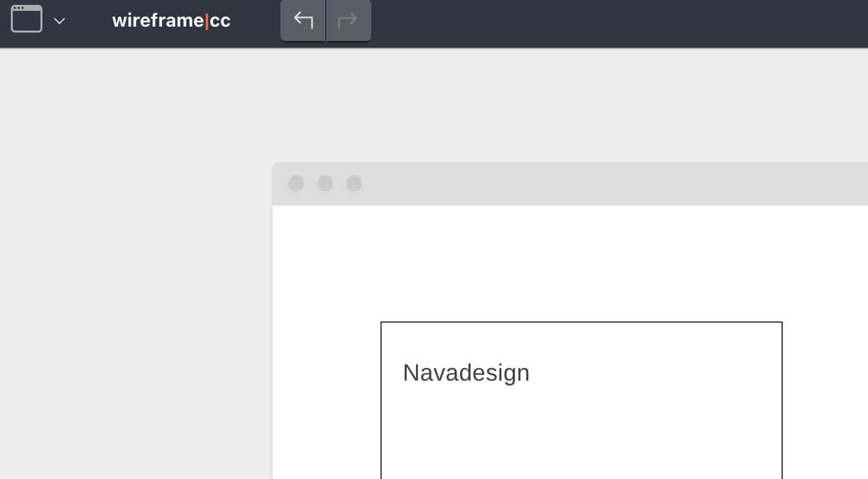Viewport: 868px width, 479px height.
Task: Click the middle circle in mockup title bar
Action: tap(325, 183)
